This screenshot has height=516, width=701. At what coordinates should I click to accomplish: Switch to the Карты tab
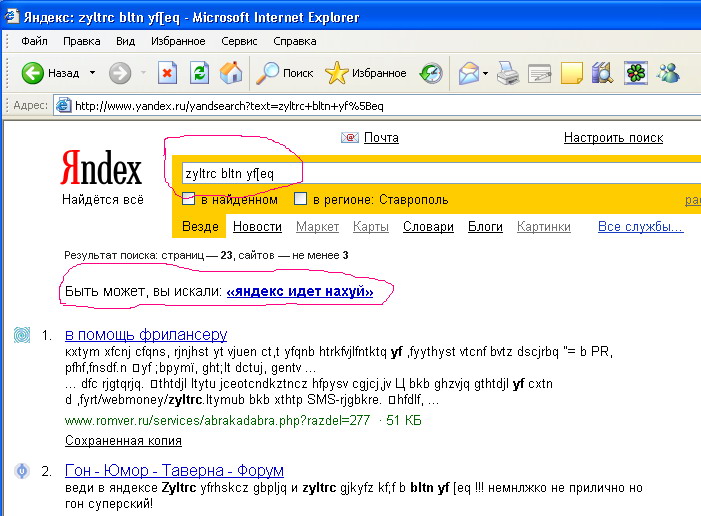[x=371, y=227]
